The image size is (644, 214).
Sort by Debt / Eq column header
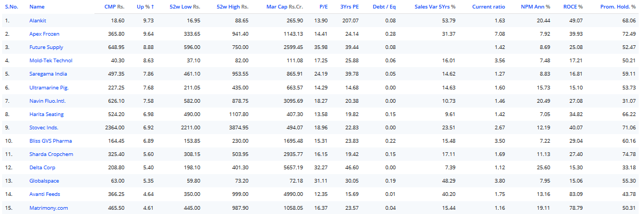[x=384, y=6]
